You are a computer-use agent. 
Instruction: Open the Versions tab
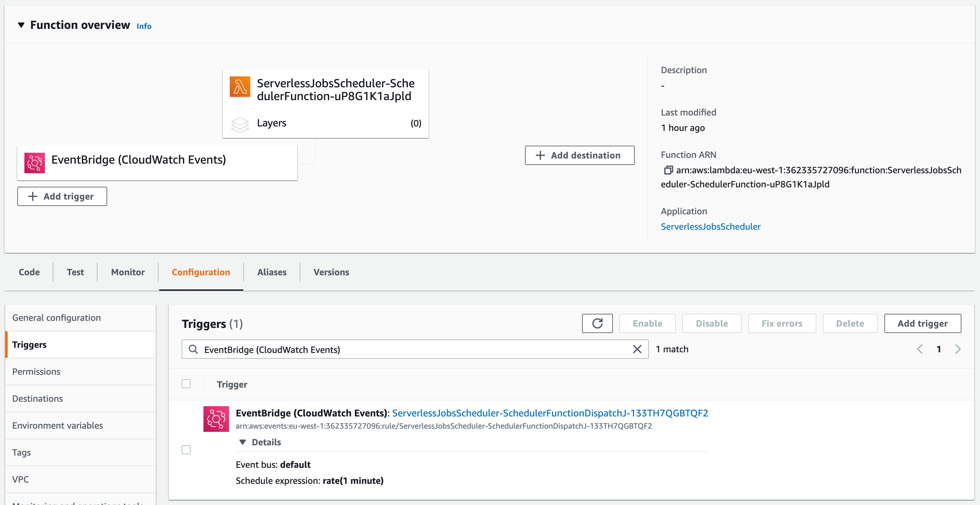coord(331,272)
